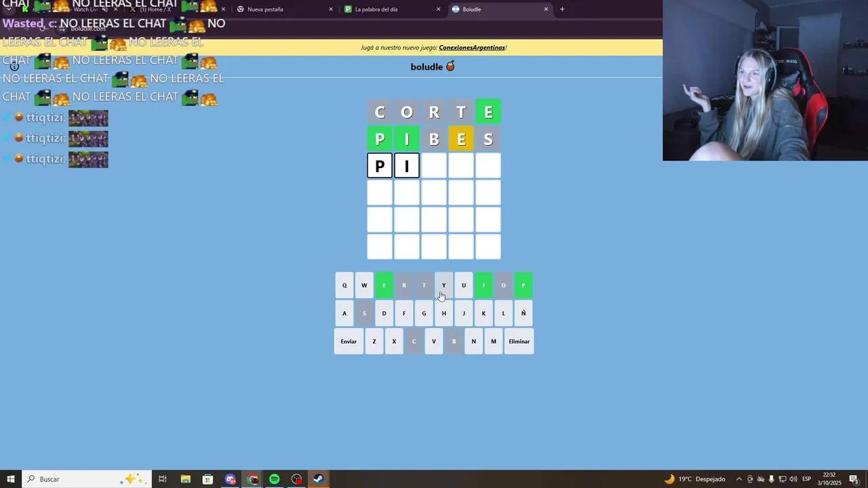868x488 pixels.
Task: Click the A key on the keyboard
Action: [x=344, y=313]
